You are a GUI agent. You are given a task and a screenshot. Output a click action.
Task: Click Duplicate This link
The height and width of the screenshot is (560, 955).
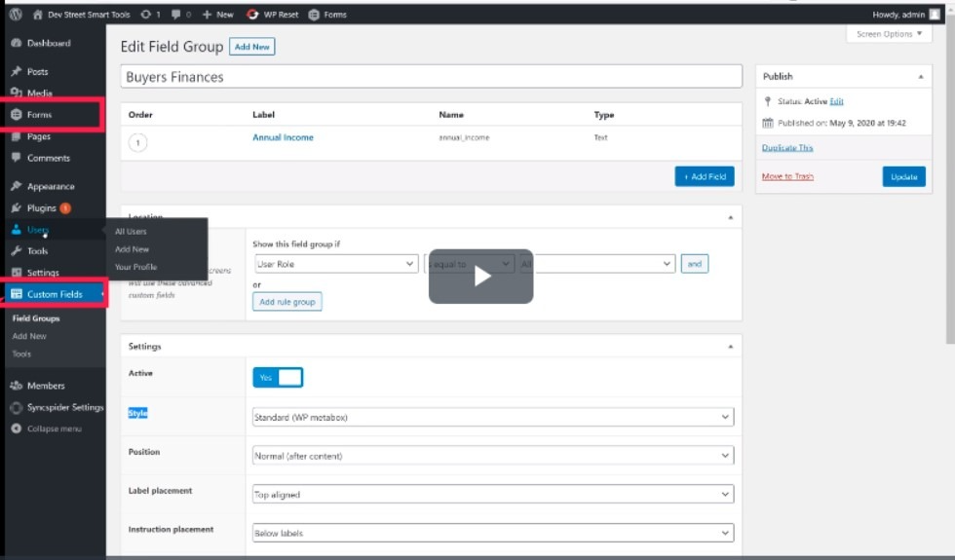point(787,148)
